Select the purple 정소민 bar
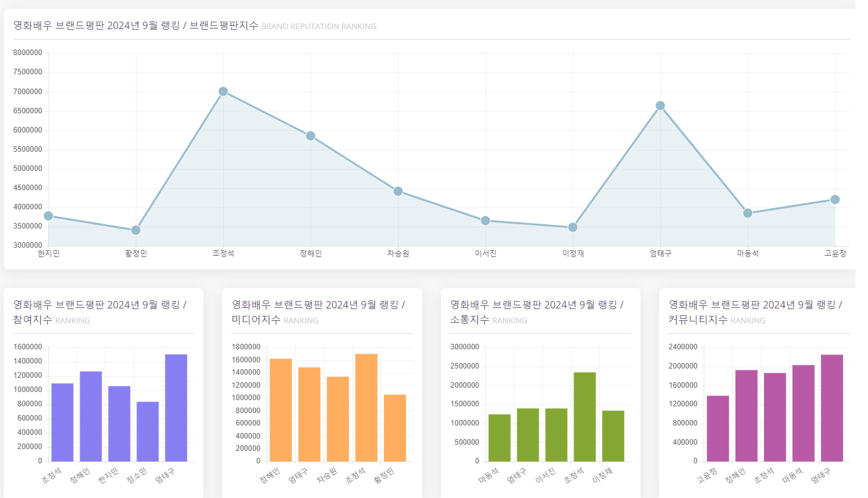 [148, 432]
